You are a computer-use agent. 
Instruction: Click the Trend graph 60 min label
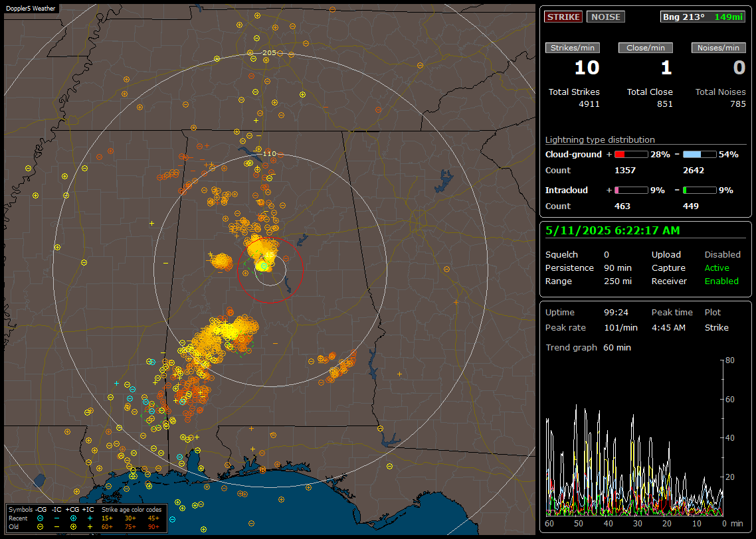point(588,348)
